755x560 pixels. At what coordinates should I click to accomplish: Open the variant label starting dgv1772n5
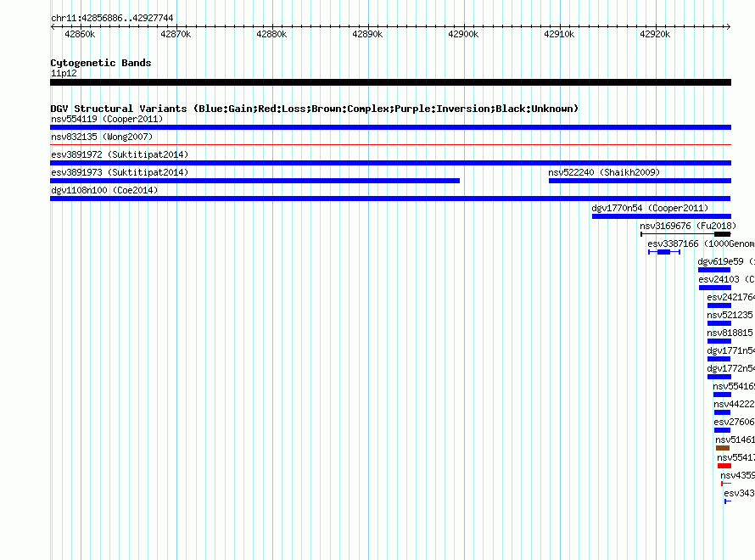pos(730,368)
